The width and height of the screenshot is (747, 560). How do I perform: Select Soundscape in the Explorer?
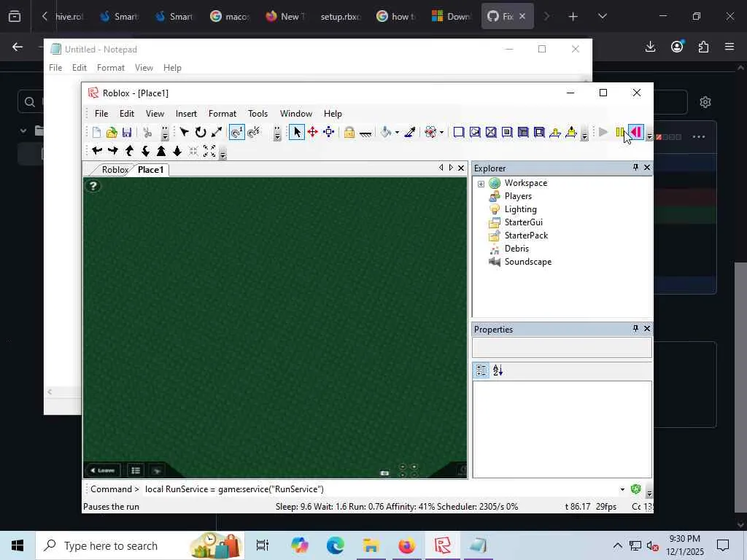pyautogui.click(x=528, y=262)
